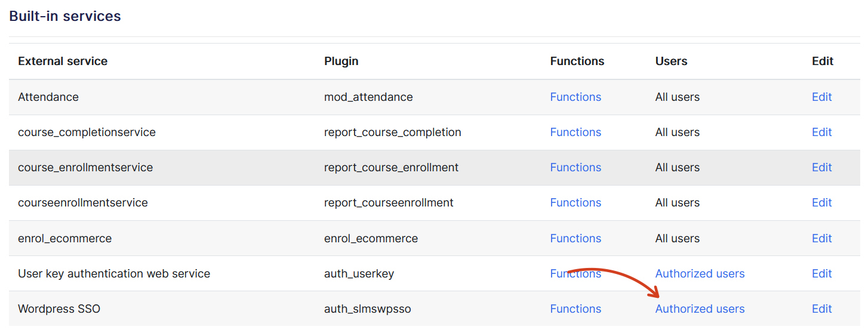Edit the course_completionservice row
The image size is (868, 336).
821,132
